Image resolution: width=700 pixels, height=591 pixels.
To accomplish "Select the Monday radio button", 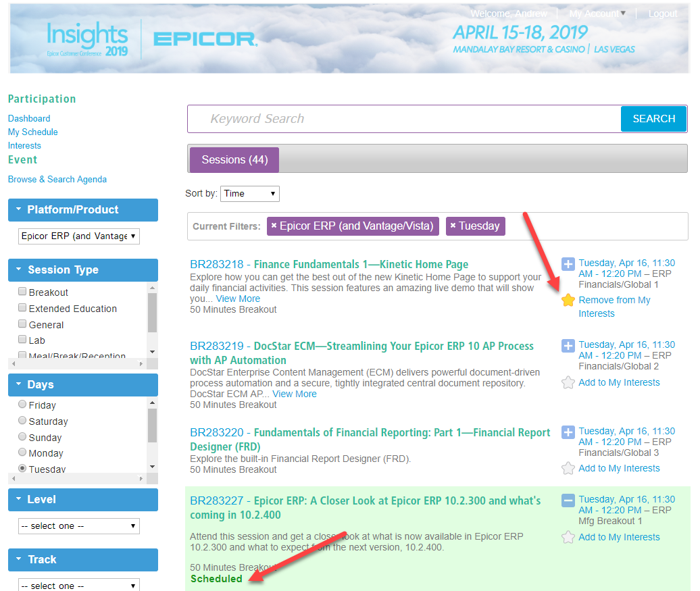I will [x=22, y=452].
